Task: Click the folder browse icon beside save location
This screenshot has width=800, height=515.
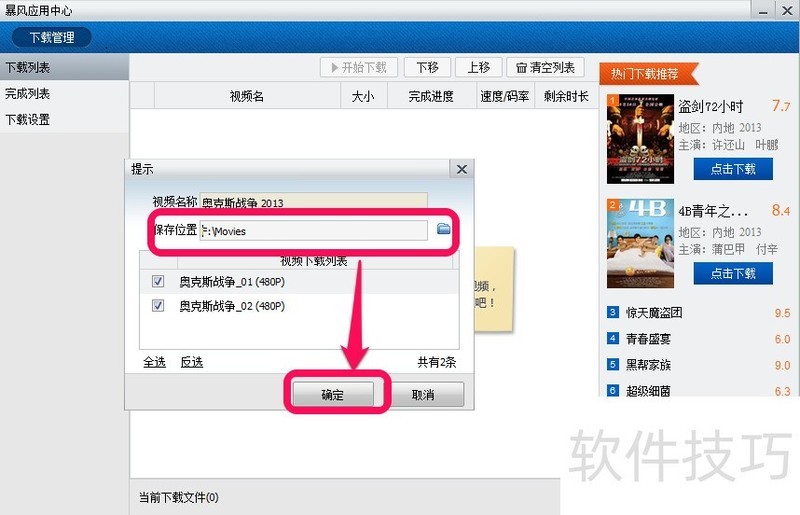Action: (444, 230)
